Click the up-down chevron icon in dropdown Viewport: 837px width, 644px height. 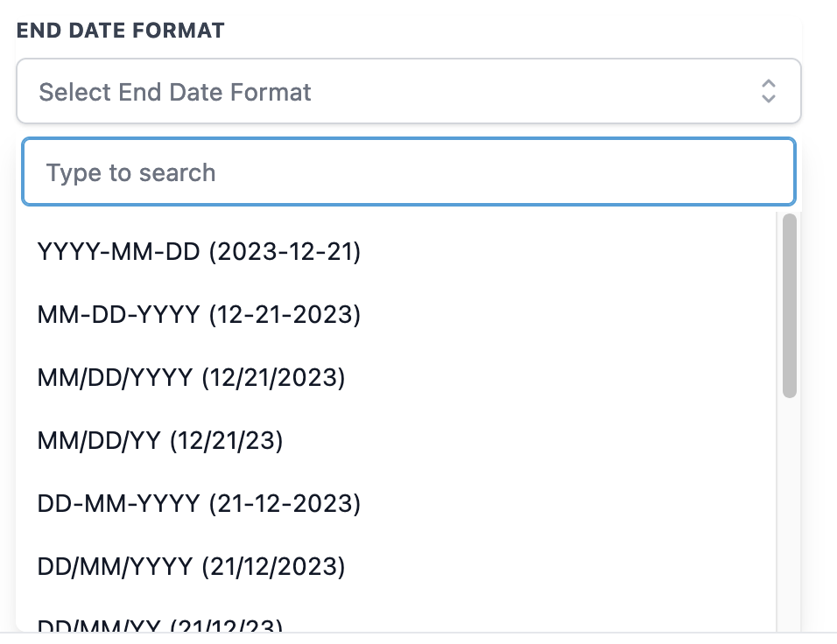tap(768, 91)
